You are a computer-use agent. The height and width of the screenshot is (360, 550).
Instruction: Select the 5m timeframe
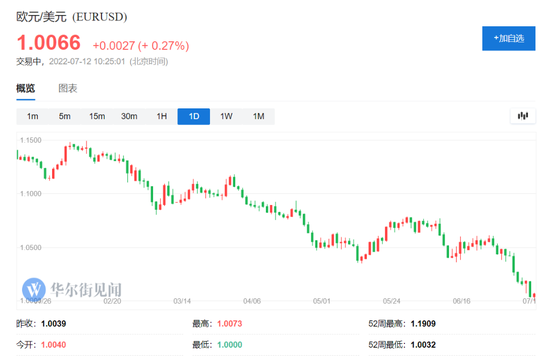pyautogui.click(x=65, y=116)
